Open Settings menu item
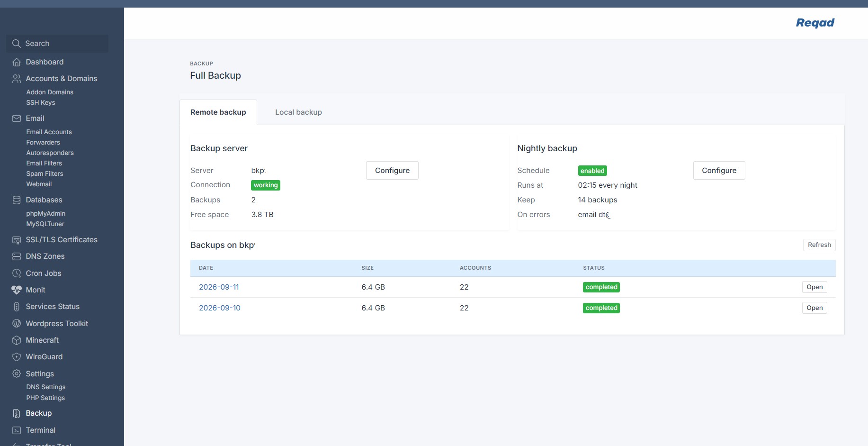Screen dimensions: 868x446 coord(40,374)
